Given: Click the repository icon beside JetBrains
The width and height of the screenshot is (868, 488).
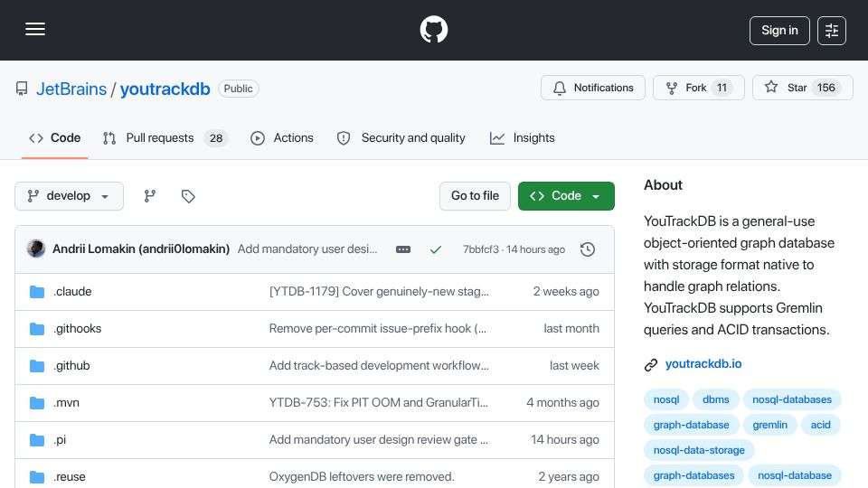Looking at the screenshot, I should point(22,89).
